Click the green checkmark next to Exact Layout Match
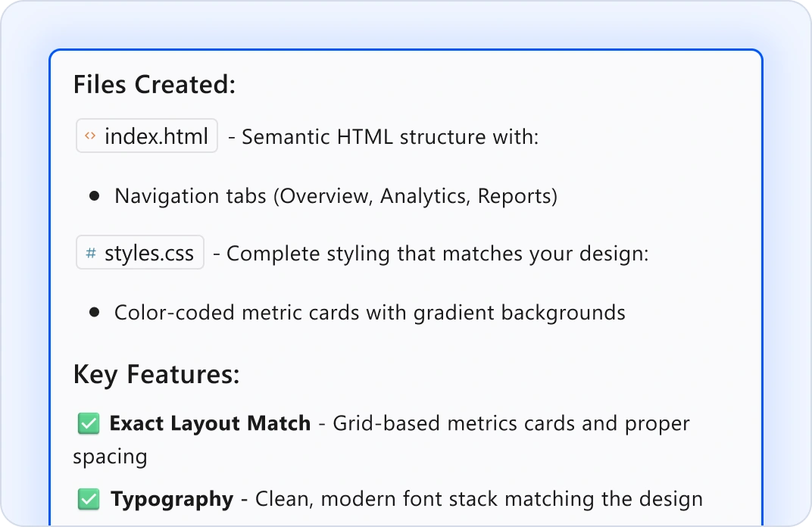This screenshot has height=527, width=812. pyautogui.click(x=89, y=424)
